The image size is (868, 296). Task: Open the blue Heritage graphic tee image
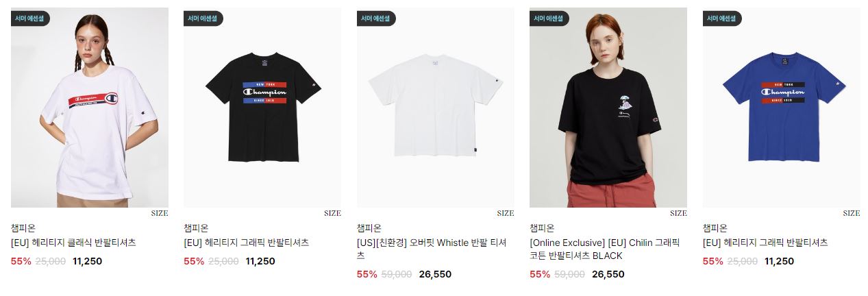click(x=782, y=108)
